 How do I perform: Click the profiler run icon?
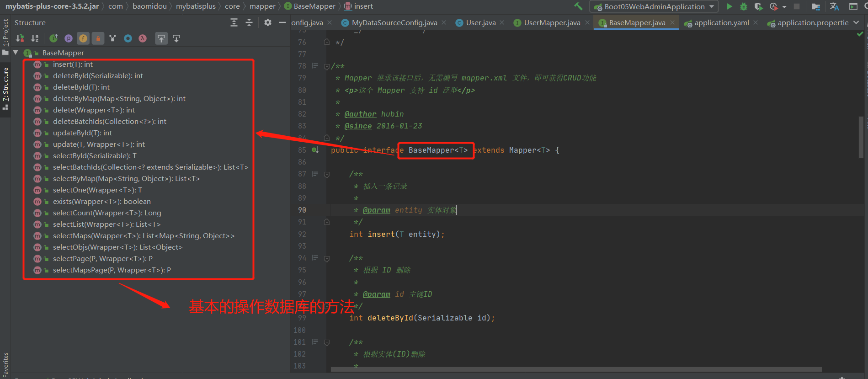(x=773, y=6)
